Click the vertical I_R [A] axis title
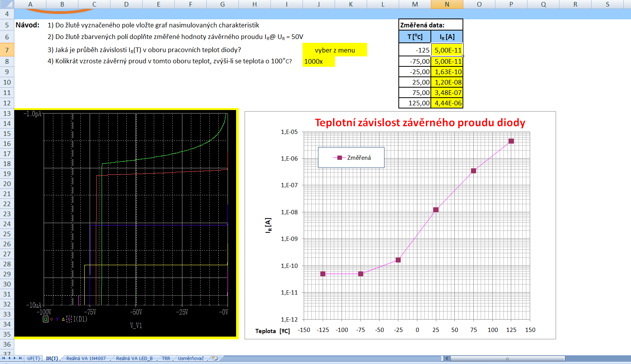 point(268,225)
